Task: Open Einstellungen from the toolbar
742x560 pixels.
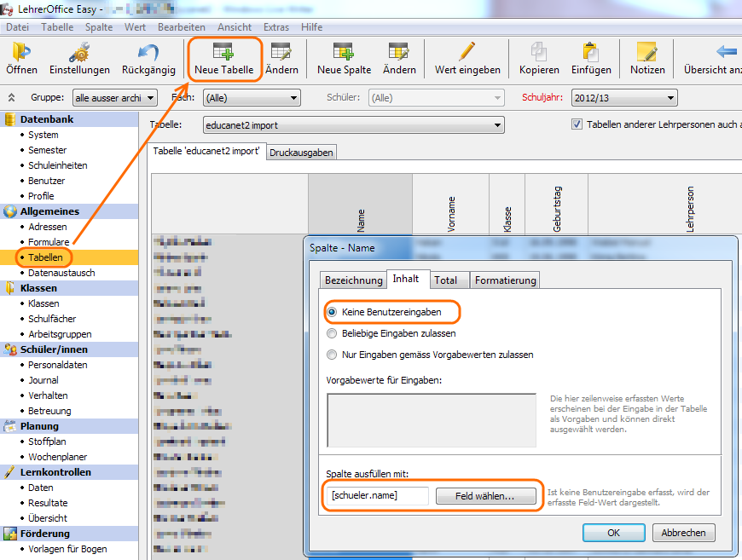Action: [x=79, y=53]
